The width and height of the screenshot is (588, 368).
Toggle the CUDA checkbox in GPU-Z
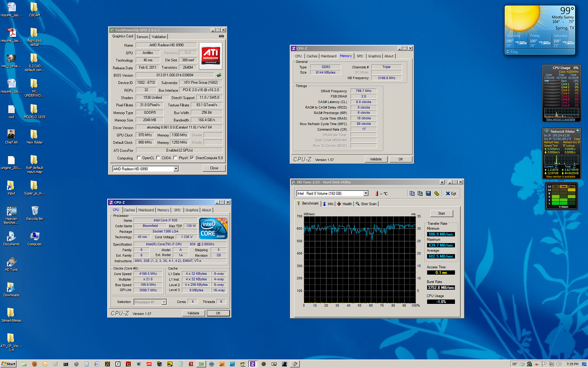[x=158, y=158]
